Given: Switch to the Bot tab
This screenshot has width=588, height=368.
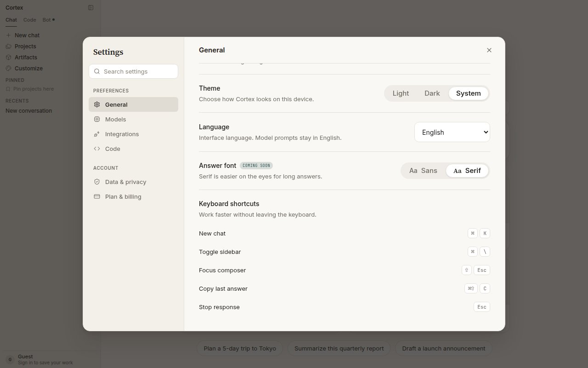Looking at the screenshot, I should [48, 20].
